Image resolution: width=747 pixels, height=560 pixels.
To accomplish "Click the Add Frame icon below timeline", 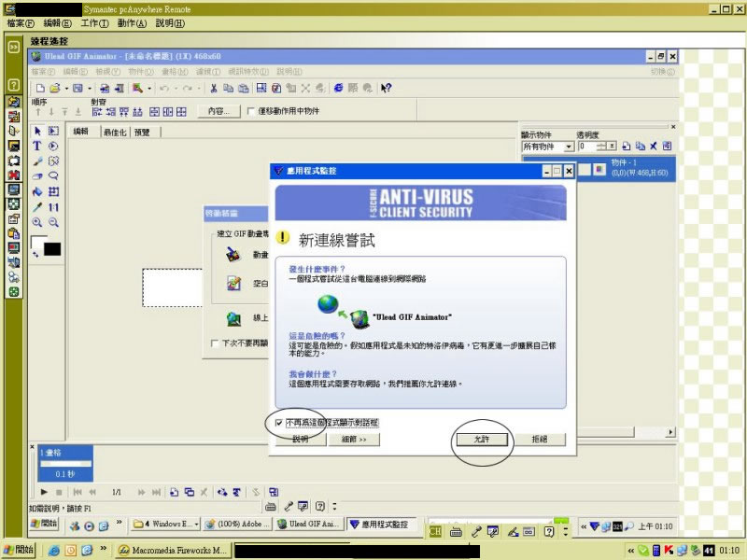I will point(175,492).
